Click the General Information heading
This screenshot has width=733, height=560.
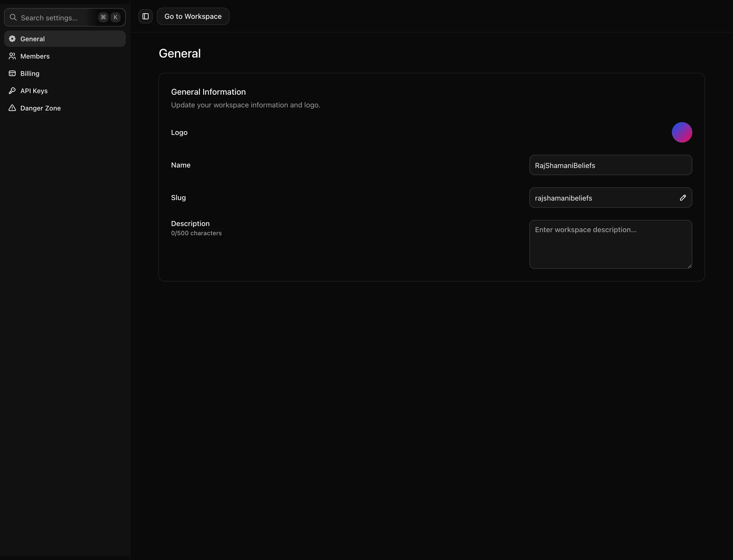click(x=208, y=92)
